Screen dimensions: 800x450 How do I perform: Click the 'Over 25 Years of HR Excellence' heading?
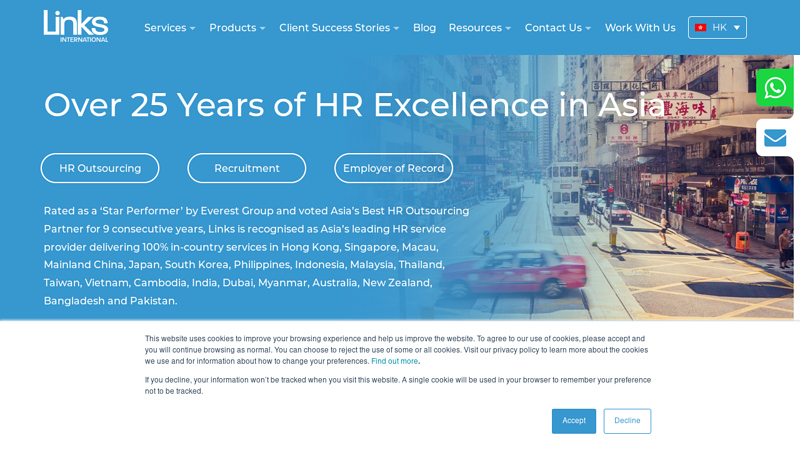(x=355, y=105)
